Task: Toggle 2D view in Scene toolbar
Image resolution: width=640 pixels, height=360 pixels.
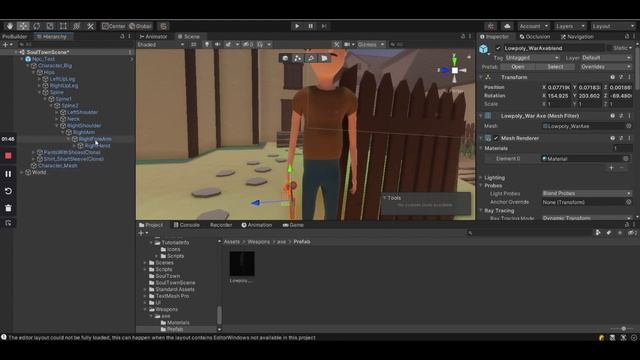Action: (x=193, y=44)
